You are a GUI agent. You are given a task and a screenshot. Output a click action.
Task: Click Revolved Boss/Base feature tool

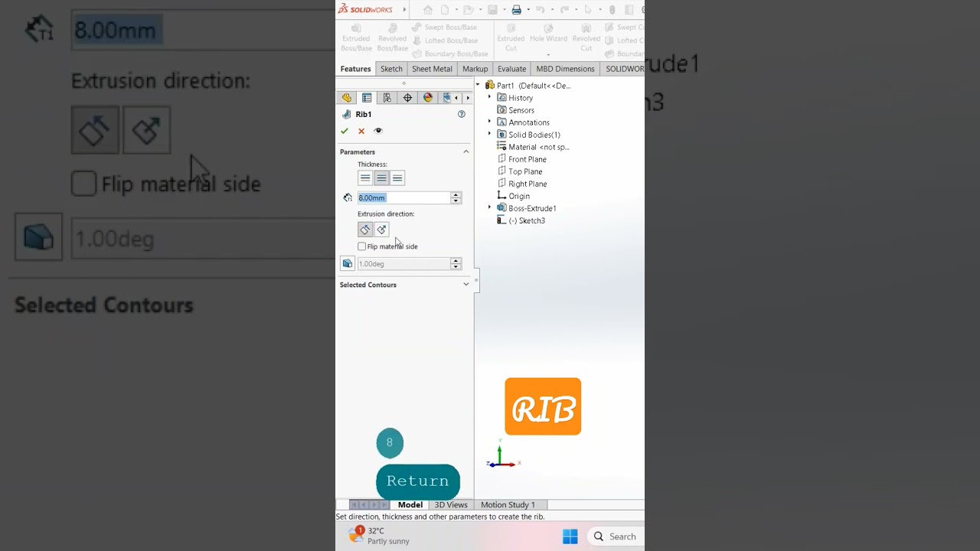point(392,38)
